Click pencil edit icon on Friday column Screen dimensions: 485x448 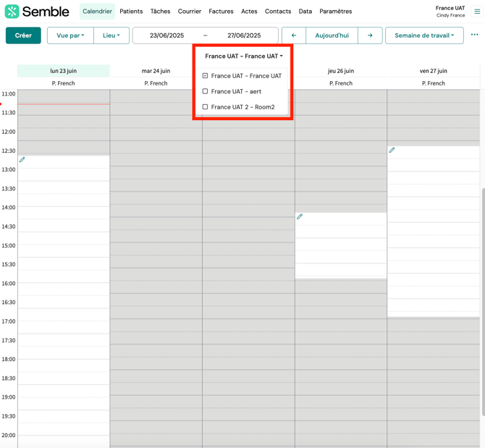point(392,151)
